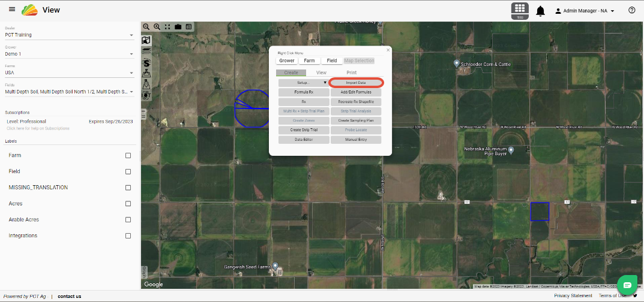Click the Manual Entry button
Image resolution: width=644 pixels, height=302 pixels.
click(356, 140)
